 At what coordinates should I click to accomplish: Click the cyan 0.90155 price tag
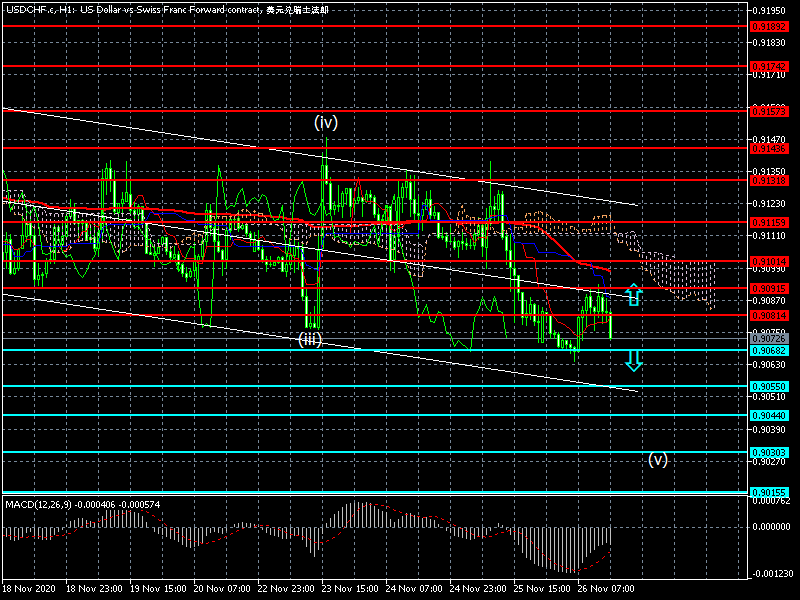(769, 492)
